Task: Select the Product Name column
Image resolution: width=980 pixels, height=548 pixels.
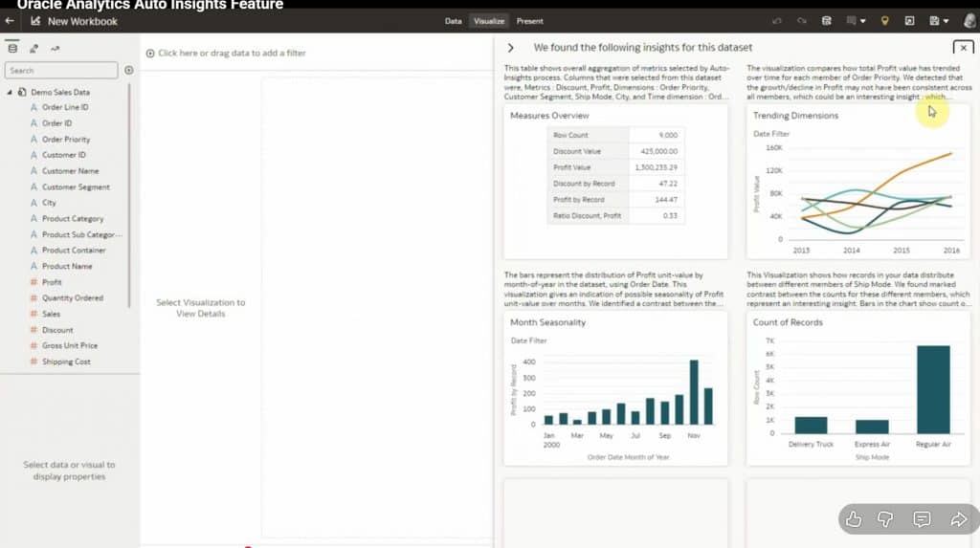Action: [x=67, y=266]
